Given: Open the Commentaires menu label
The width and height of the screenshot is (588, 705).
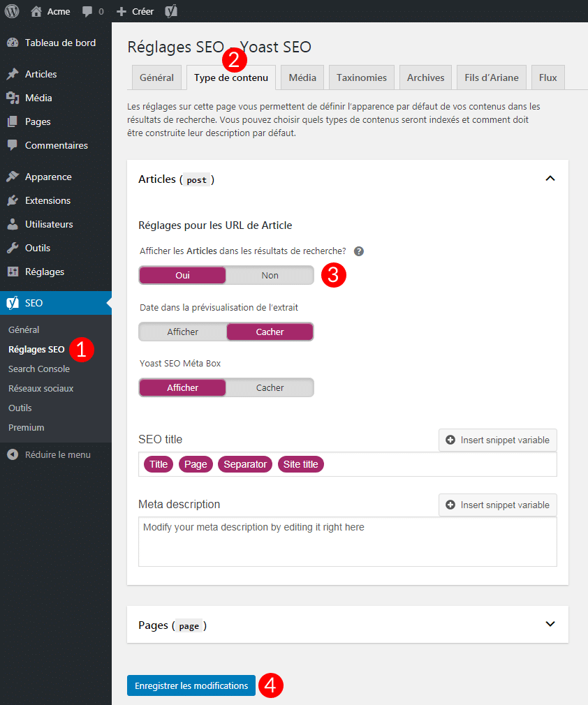Looking at the screenshot, I should point(57,145).
